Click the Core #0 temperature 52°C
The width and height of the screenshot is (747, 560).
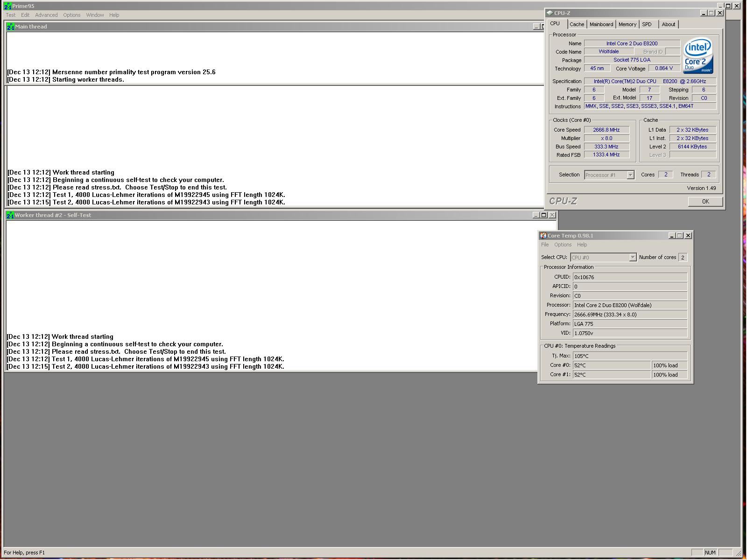(612, 365)
